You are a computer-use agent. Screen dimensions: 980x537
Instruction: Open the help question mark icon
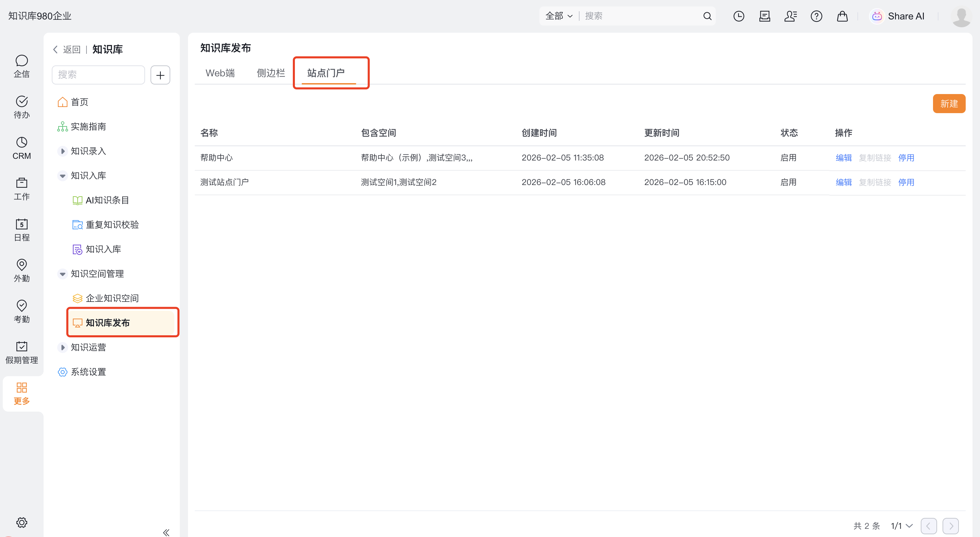tap(816, 16)
